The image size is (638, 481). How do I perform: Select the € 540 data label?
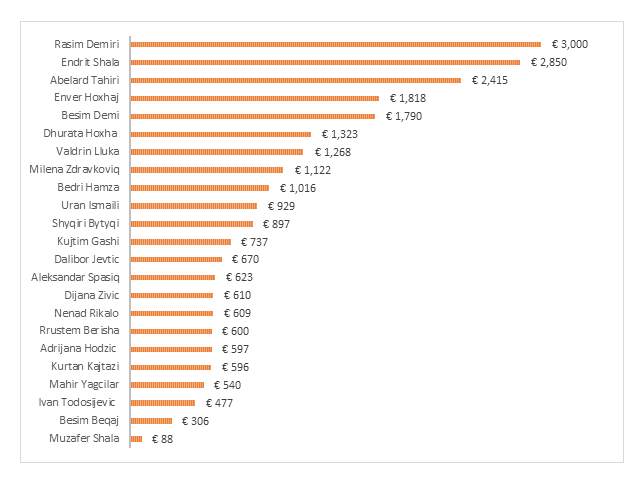tap(227, 385)
